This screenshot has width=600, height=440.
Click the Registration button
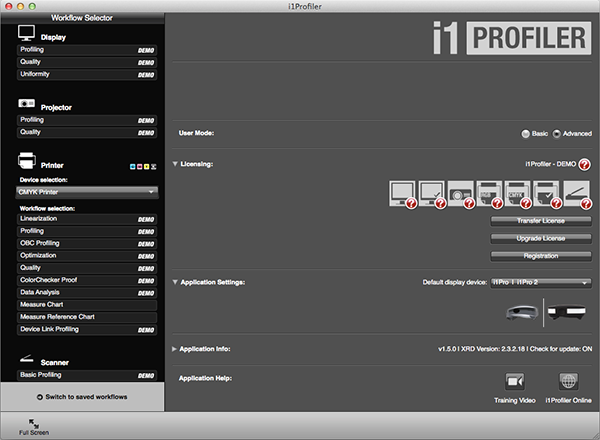click(x=541, y=256)
